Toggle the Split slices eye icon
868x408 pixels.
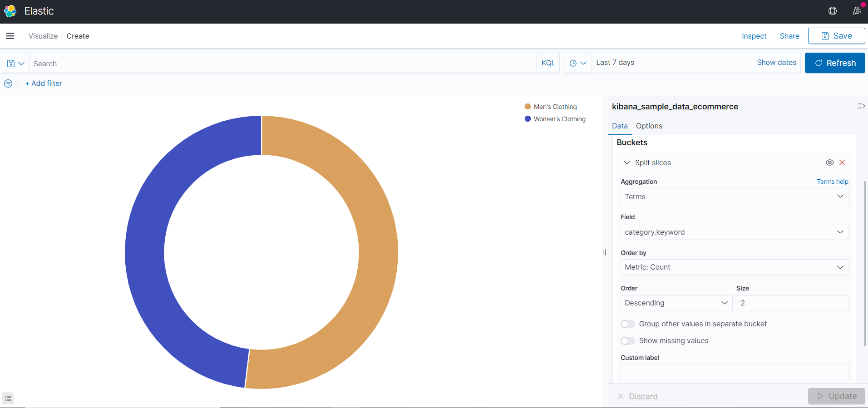(830, 162)
